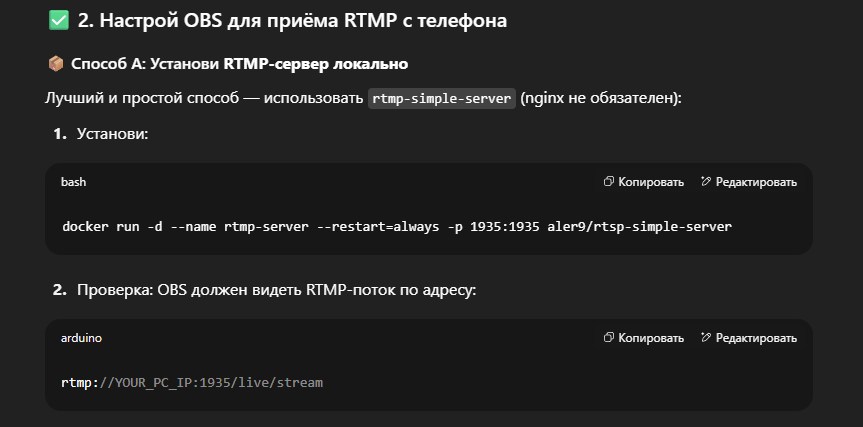
Task: Click aler9/rtsp-simple-server in the docker command
Action: coord(640,226)
